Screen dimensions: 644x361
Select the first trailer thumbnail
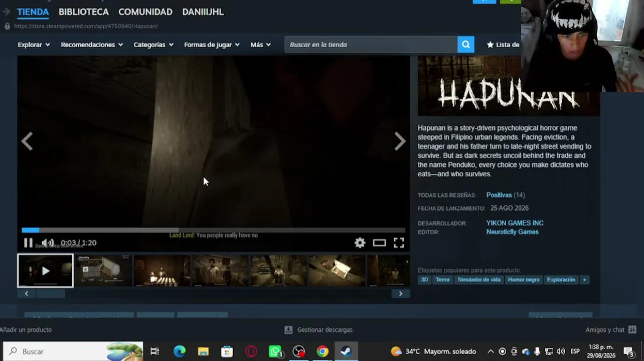(x=45, y=271)
